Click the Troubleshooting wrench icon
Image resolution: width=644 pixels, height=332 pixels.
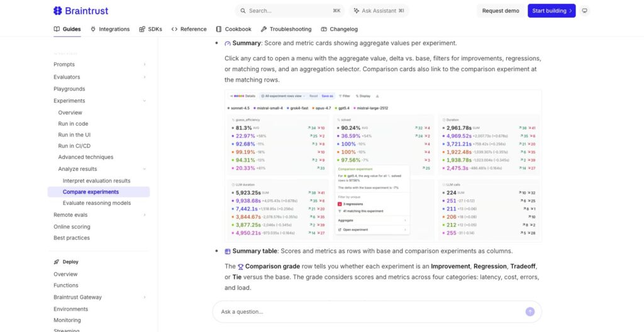point(264,29)
